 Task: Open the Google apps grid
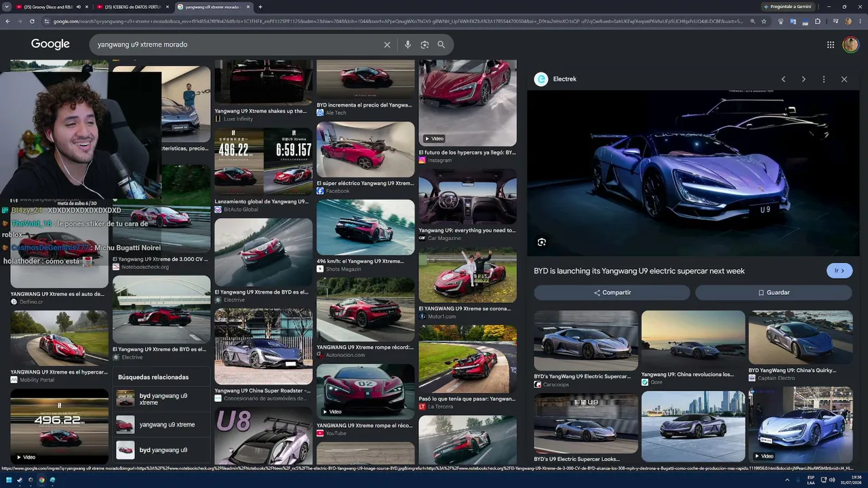(830, 45)
